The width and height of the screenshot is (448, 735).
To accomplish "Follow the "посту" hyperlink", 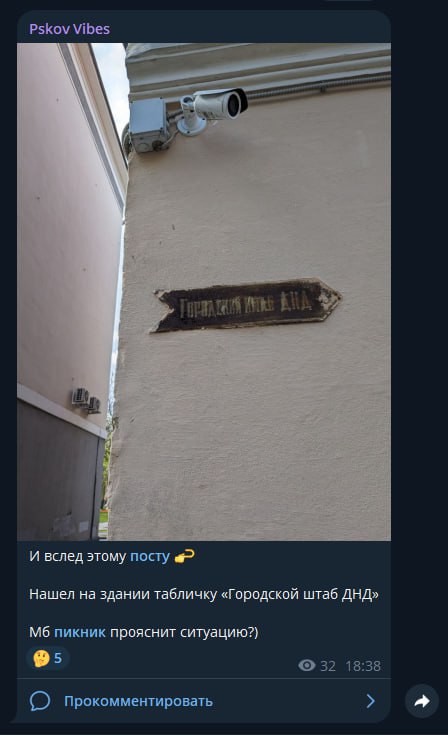I will 150,556.
